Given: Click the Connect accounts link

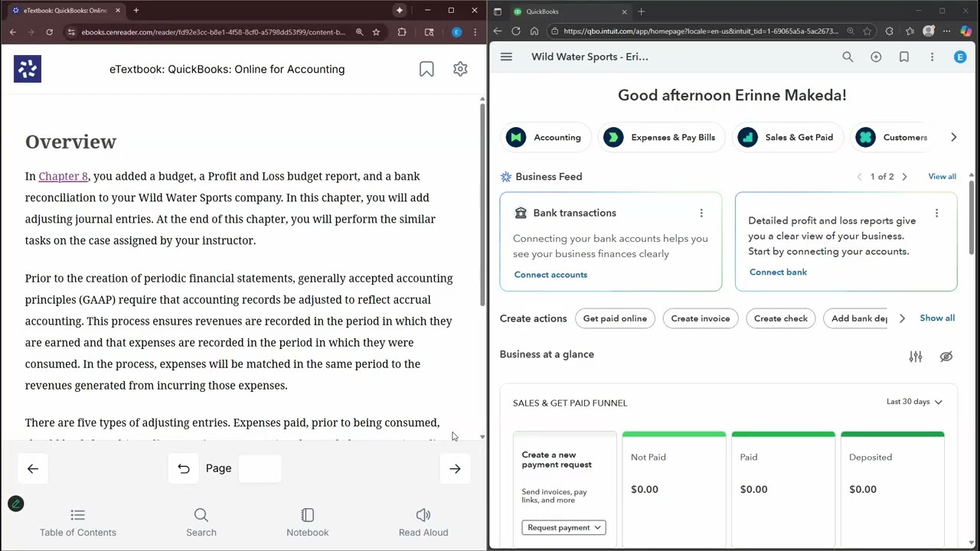Looking at the screenshot, I should tap(550, 275).
